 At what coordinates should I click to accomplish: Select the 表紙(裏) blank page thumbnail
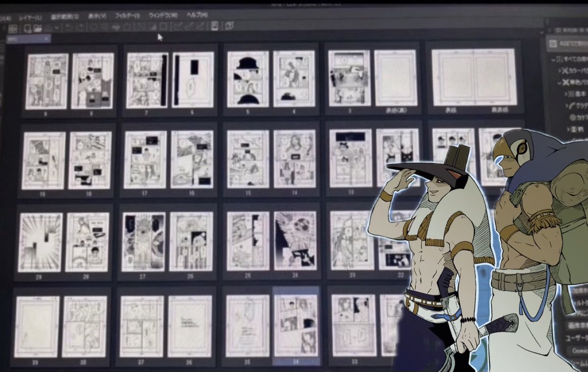coord(396,78)
